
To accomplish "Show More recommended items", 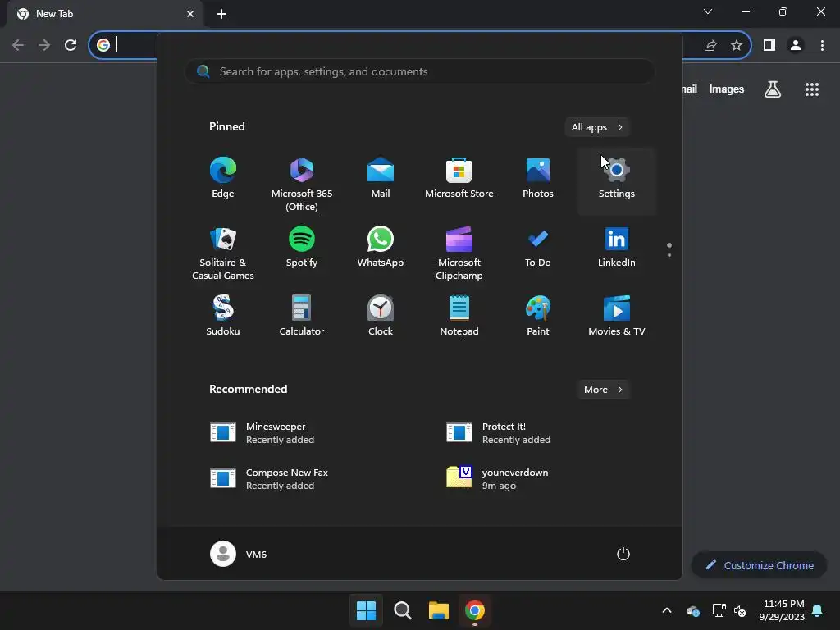I will tap(603, 390).
